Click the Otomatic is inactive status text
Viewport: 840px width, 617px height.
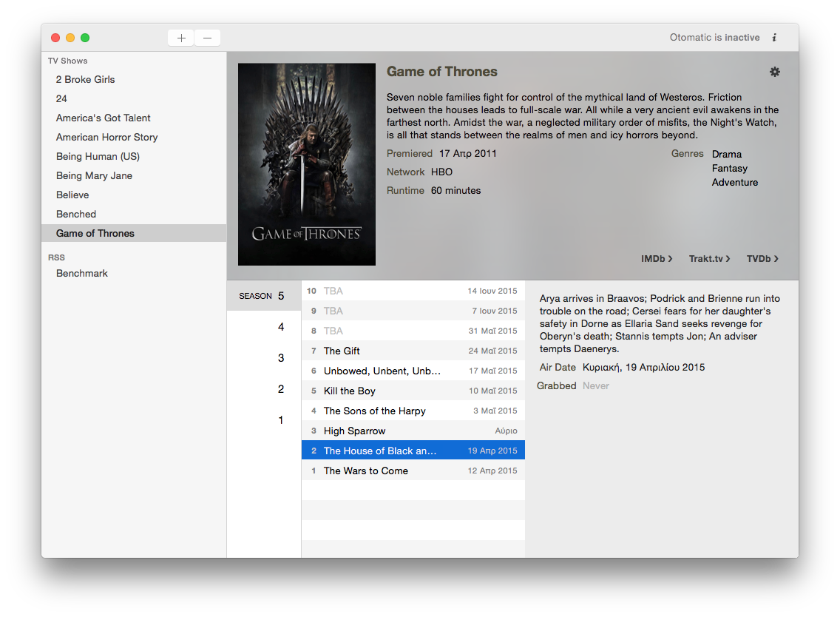714,38
